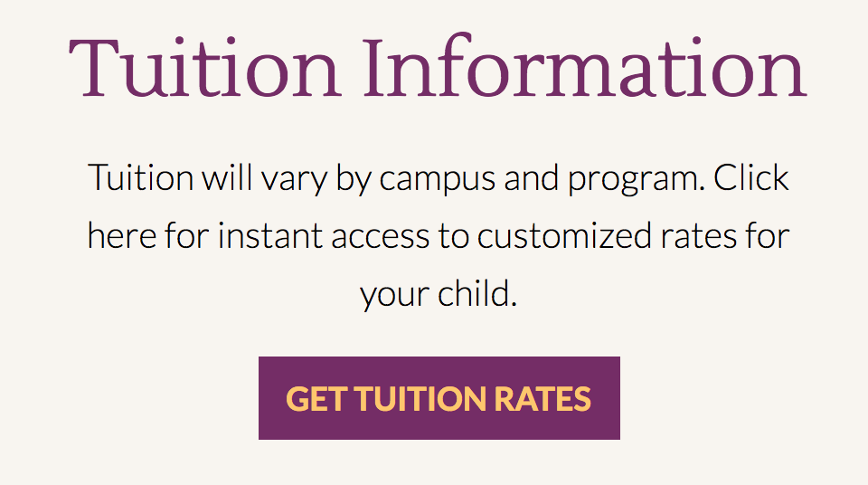
Task: Click the GET TUITION RATES button
Action: [439, 398]
